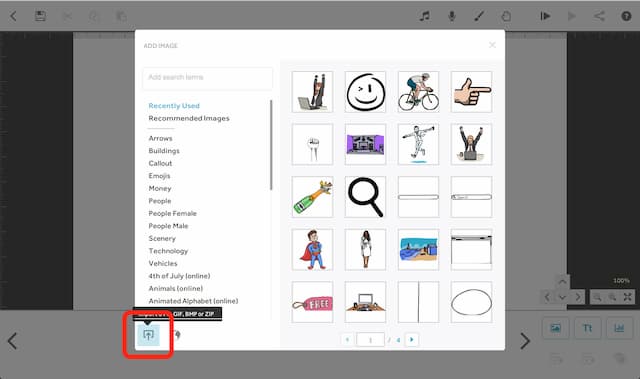The image size is (640, 379).
Task: Open the background paintbrush icon
Action: click(x=479, y=16)
